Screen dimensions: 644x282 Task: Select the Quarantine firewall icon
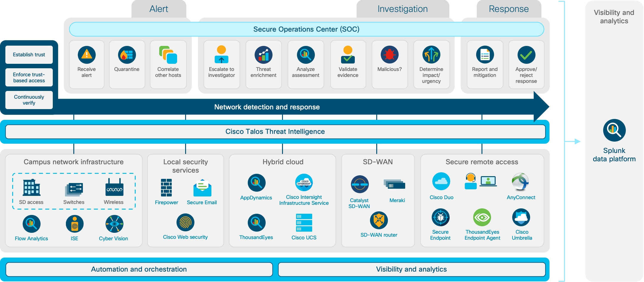point(127,55)
